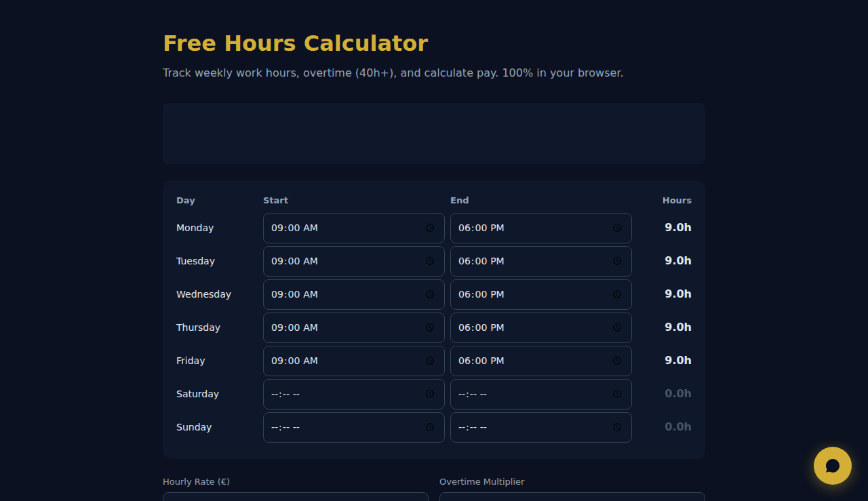Click the Saturday day label
868x501 pixels.
(197, 394)
